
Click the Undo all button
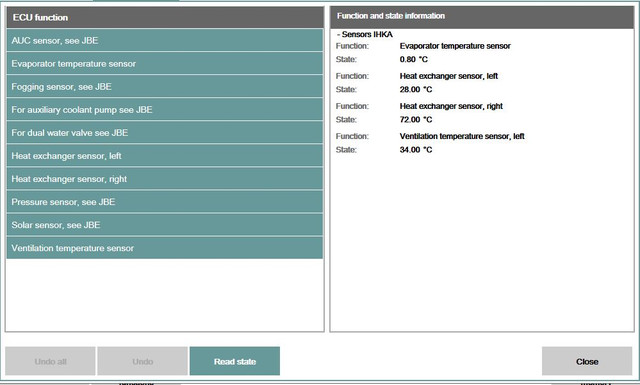coord(50,361)
